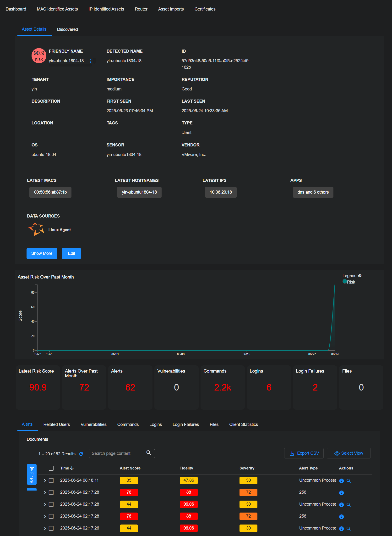Open the Client Statistics tab
This screenshot has height=536, width=392.
click(243, 424)
